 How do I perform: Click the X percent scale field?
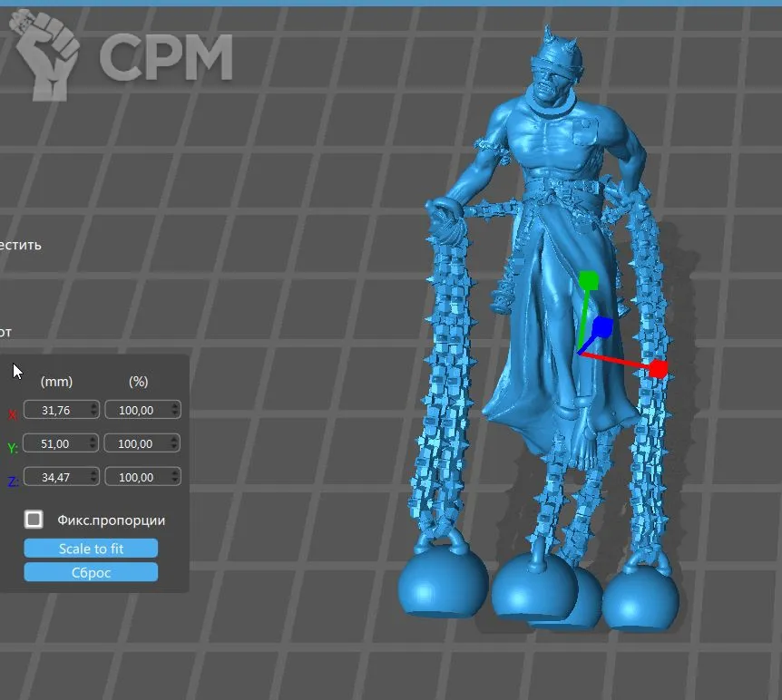tap(138, 411)
